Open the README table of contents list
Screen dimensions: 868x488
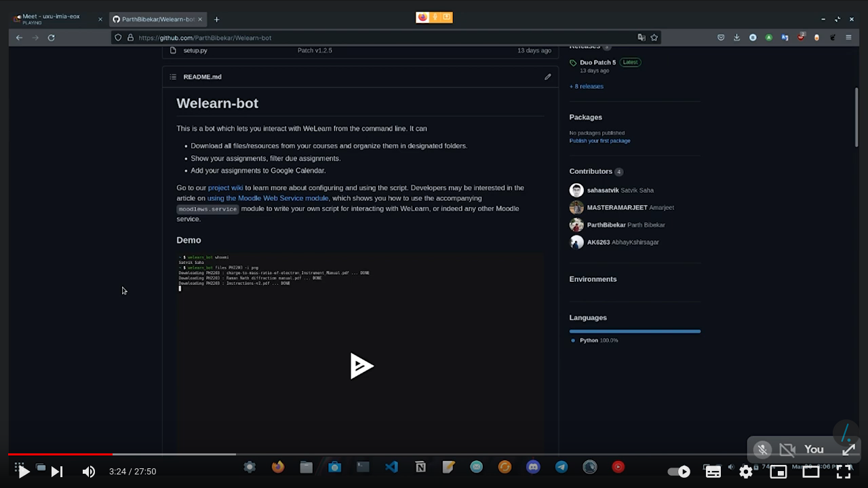tap(173, 77)
